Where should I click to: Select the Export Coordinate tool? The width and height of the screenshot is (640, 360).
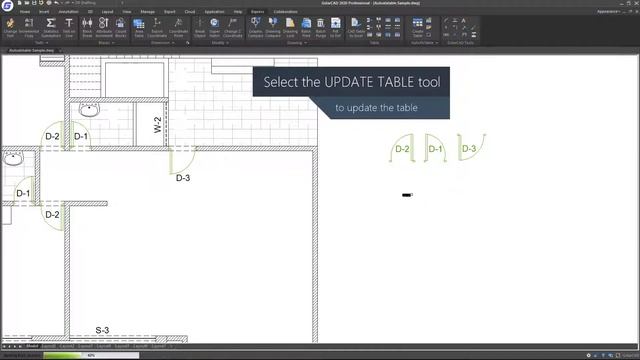(157, 27)
